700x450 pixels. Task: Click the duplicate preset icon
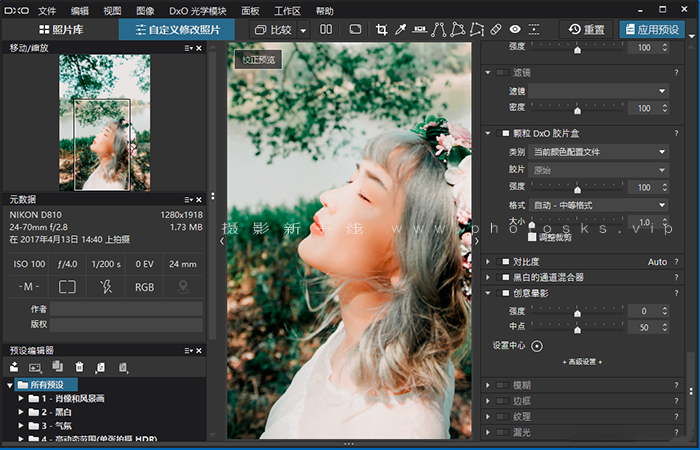(57, 366)
